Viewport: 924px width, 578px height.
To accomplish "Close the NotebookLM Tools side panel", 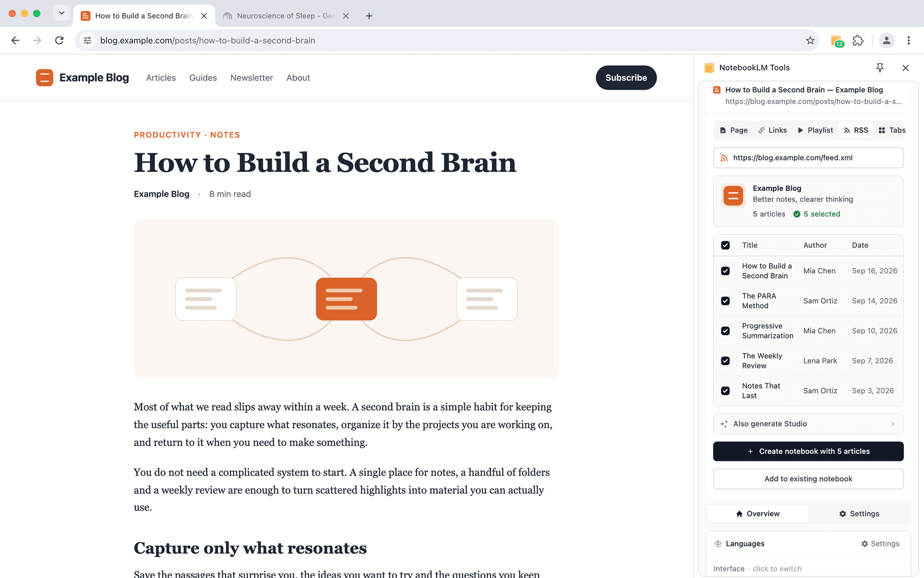I will click(x=905, y=68).
